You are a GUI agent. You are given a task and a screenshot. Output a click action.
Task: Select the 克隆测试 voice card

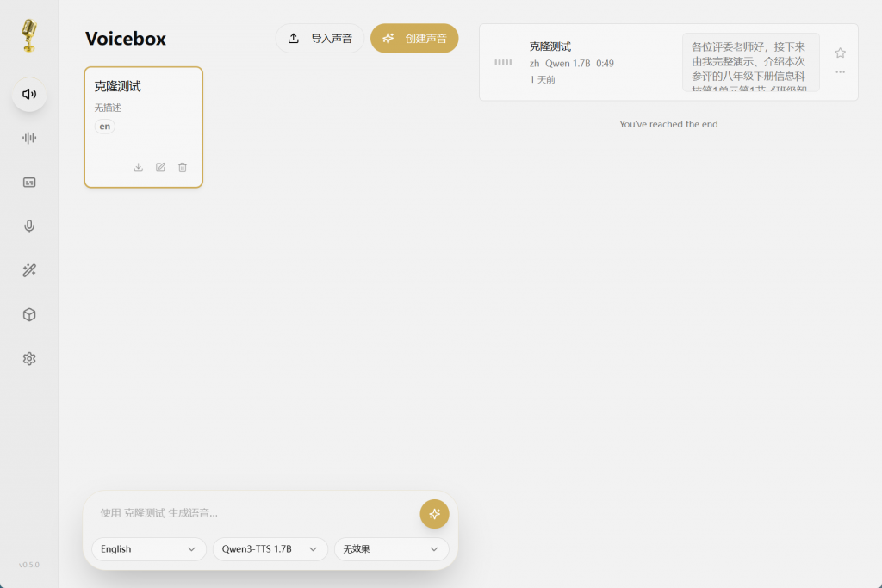144,127
